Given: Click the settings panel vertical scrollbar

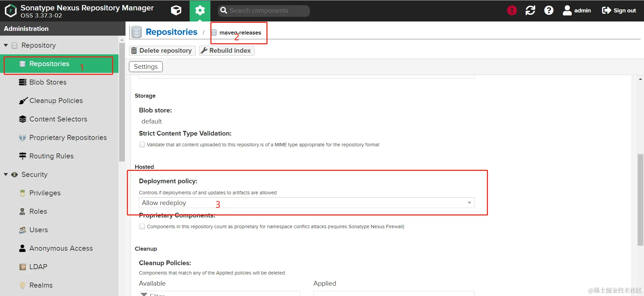Looking at the screenshot, I should pyautogui.click(x=640, y=199).
